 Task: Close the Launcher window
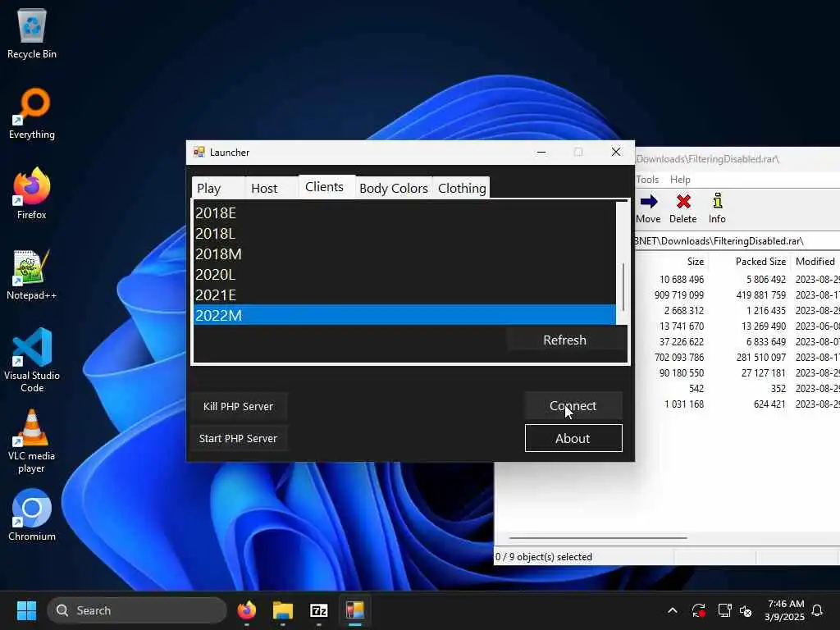(616, 152)
